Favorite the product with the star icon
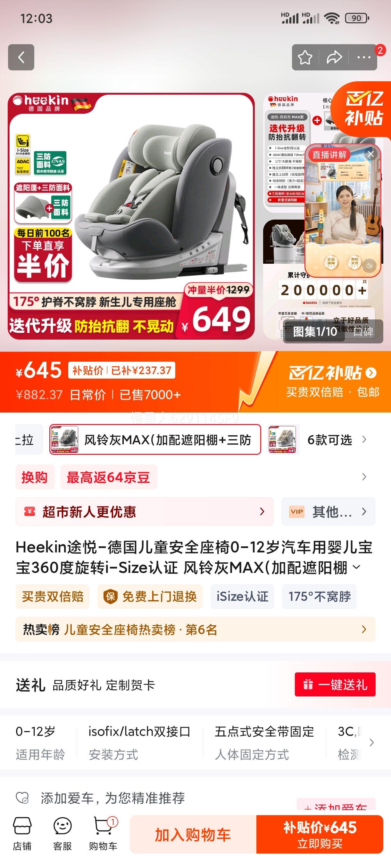 [x=305, y=58]
